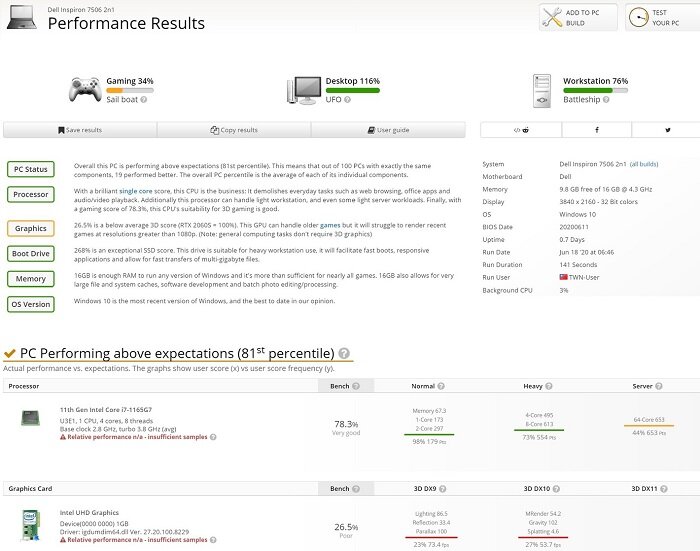Jump to Memory section
Viewport: 700px width, 551px height.
pyautogui.click(x=31, y=279)
